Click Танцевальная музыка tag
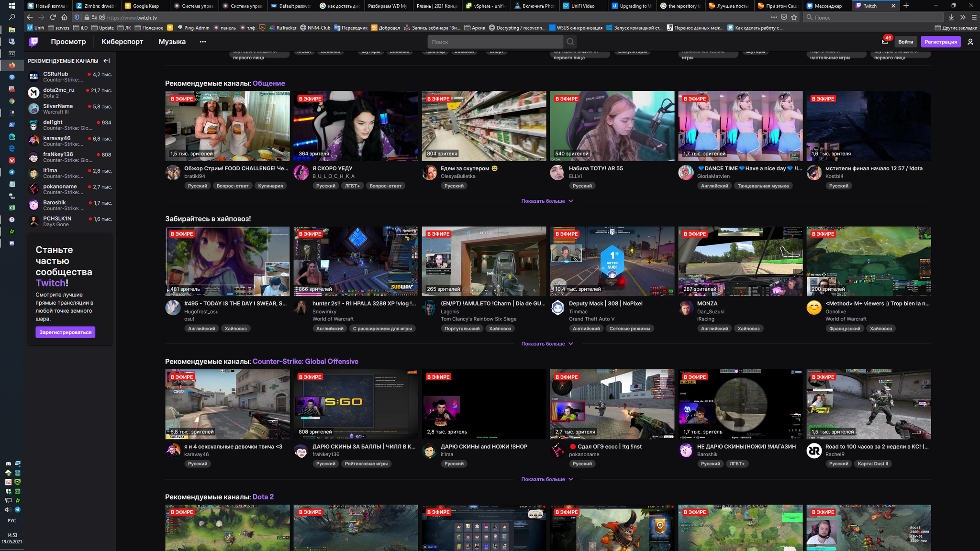Screen dimensions: 980x551 click(763, 186)
